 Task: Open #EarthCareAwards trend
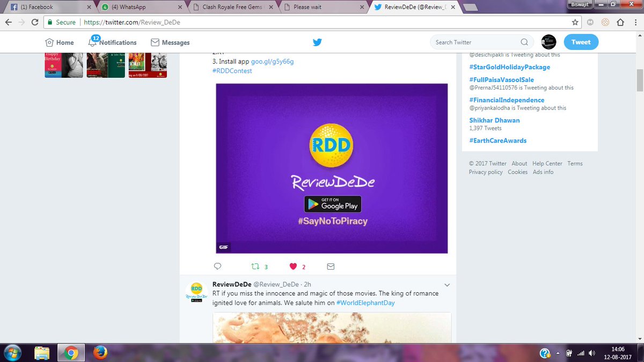point(497,141)
